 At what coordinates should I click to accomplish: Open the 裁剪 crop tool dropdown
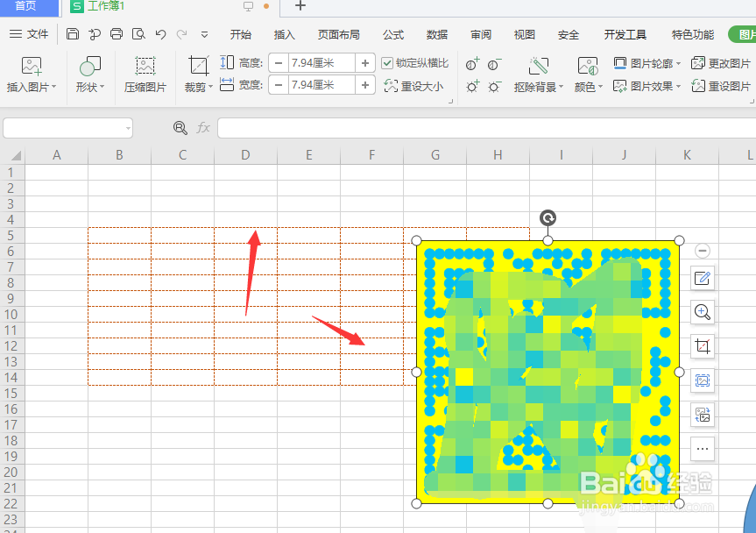[x=198, y=75]
